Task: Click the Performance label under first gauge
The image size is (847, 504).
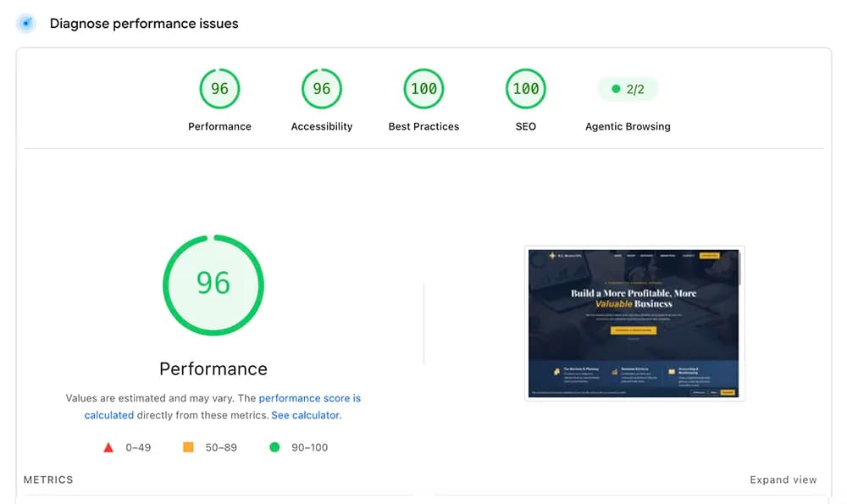Action: click(219, 126)
